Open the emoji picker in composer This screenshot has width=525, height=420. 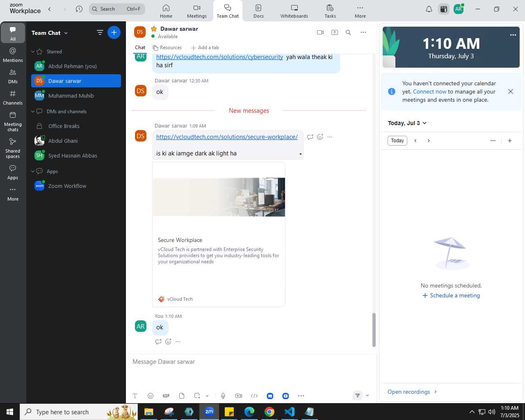pyautogui.click(x=151, y=396)
